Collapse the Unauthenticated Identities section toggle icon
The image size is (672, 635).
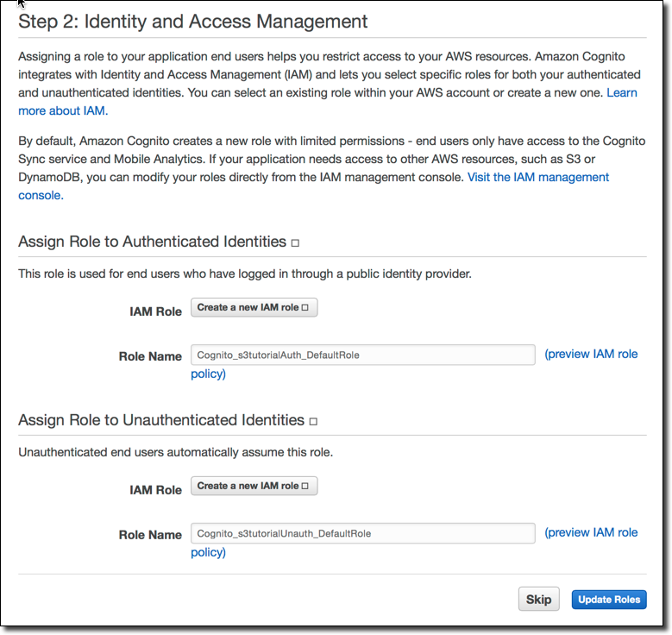(313, 422)
